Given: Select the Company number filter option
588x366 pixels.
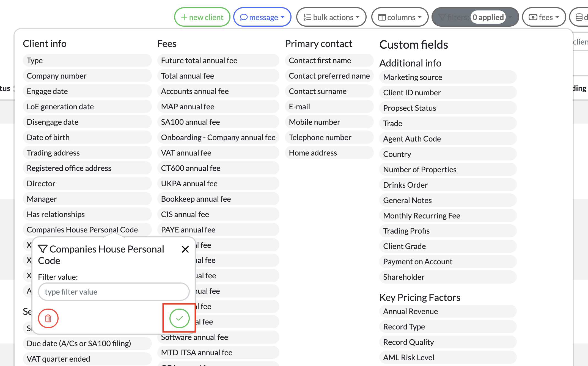Looking at the screenshot, I should pyautogui.click(x=87, y=76).
